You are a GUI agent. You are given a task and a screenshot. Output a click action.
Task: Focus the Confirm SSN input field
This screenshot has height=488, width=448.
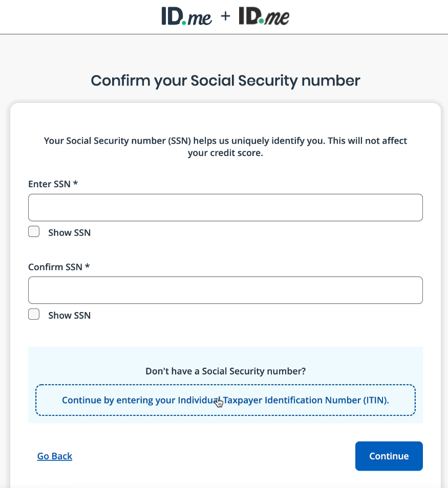tap(225, 291)
